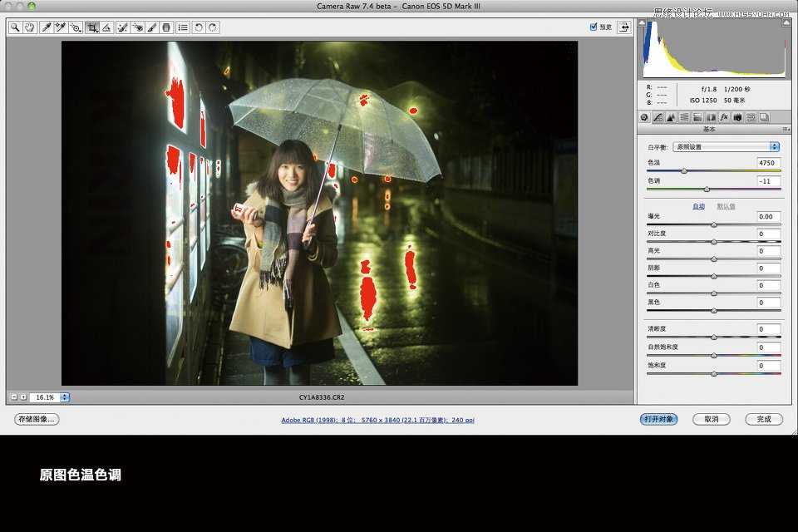The height and width of the screenshot is (532, 798).
Task: Select the Hand tool
Action: pos(30,27)
